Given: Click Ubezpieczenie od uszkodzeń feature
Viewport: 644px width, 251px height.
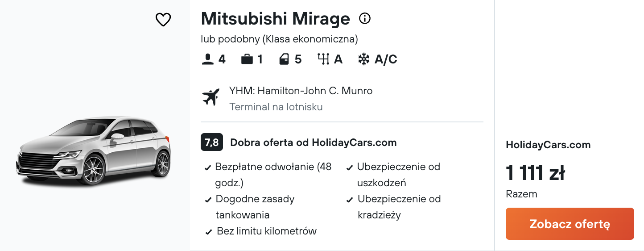Looking at the screenshot, I should click(394, 175).
